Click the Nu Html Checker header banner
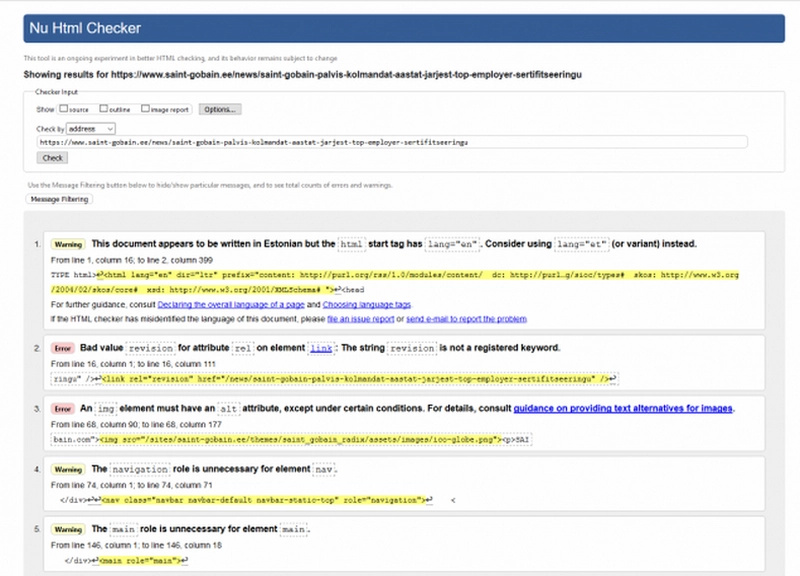The height and width of the screenshot is (576, 800). pos(399,29)
